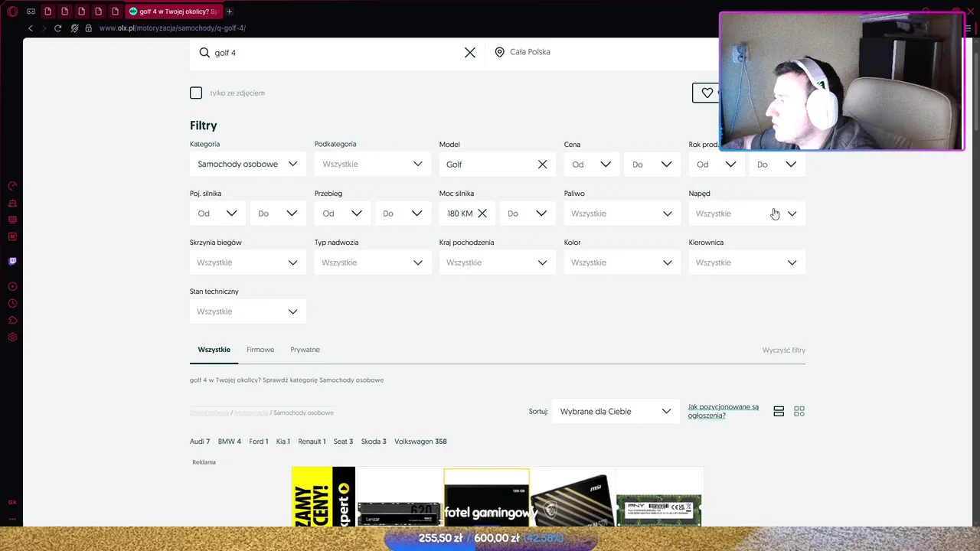This screenshot has width=980, height=551.
Task: Expand the Podkategoria dropdown
Action: point(373,164)
